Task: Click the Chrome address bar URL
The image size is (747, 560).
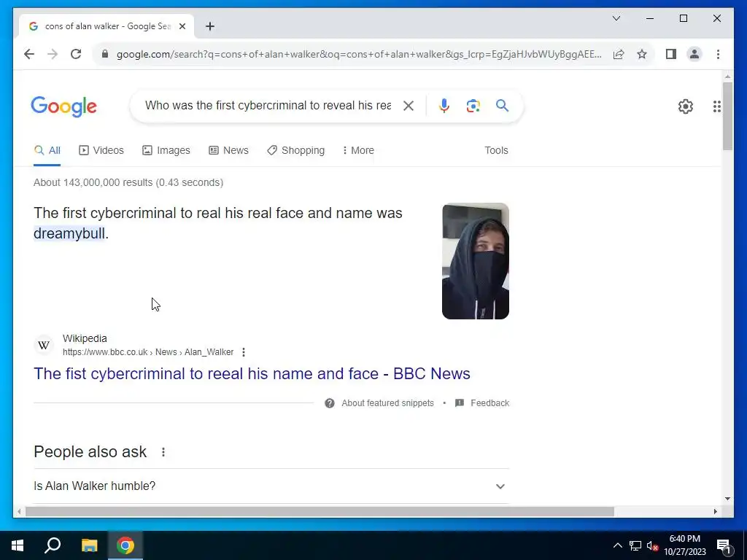Action: click(x=358, y=54)
